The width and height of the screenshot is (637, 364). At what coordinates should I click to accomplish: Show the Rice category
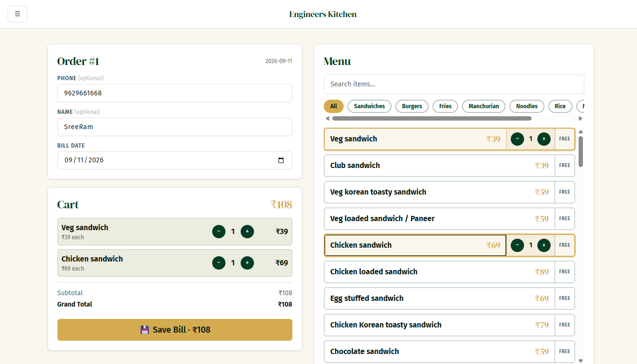(560, 106)
